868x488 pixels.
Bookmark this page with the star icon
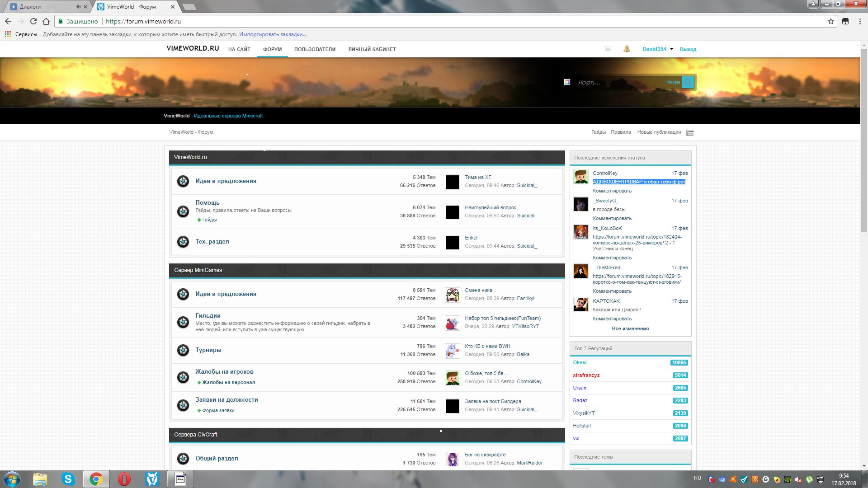[830, 21]
